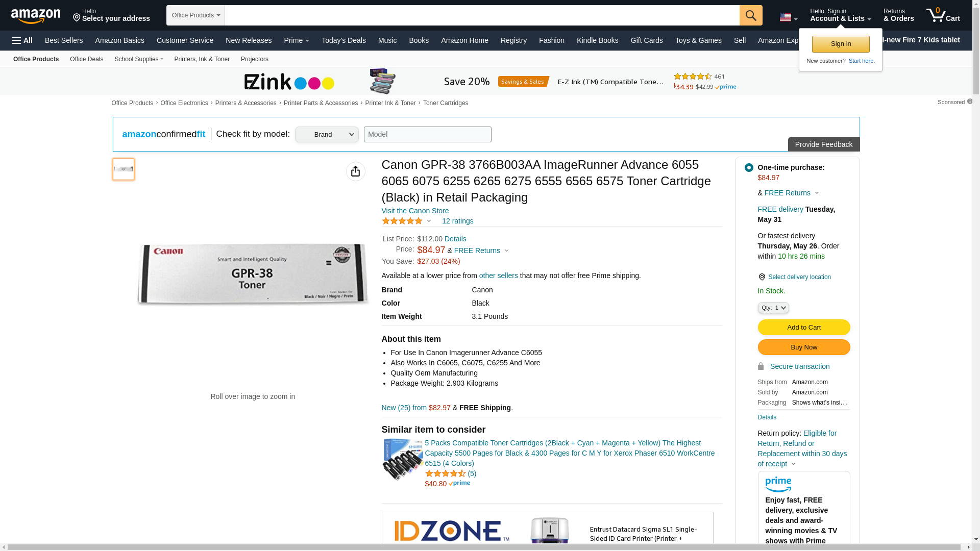The width and height of the screenshot is (980, 551).
Task: Click the share icon on the product image
Action: coord(356,171)
